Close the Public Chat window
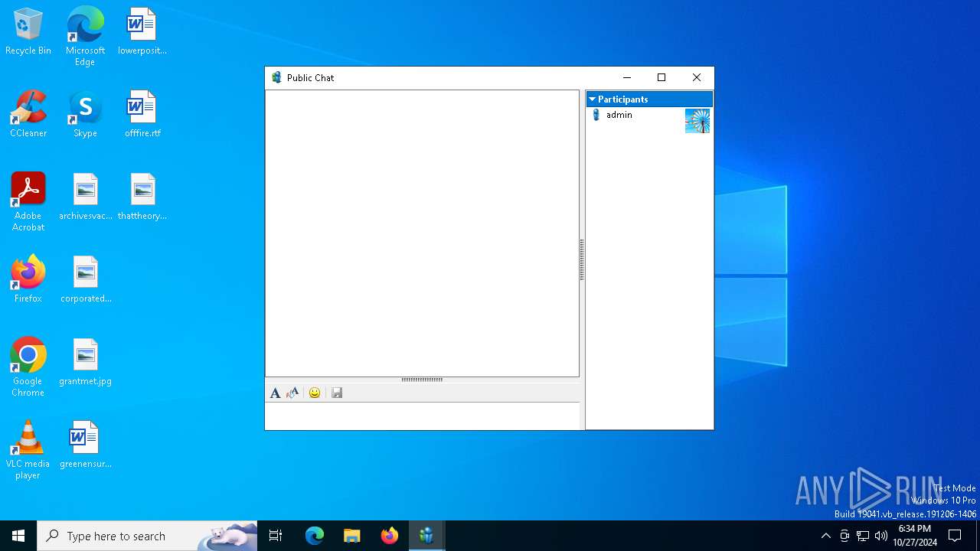This screenshot has height=551, width=980. [697, 77]
